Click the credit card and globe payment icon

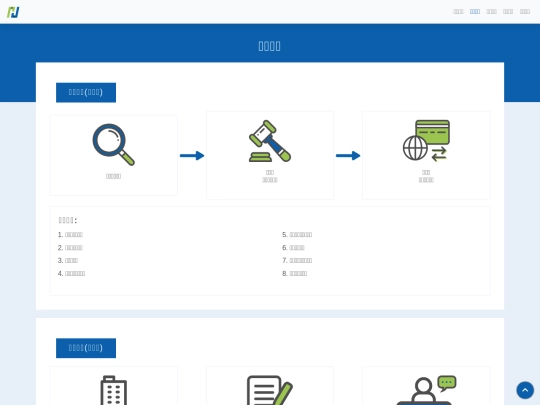426,141
